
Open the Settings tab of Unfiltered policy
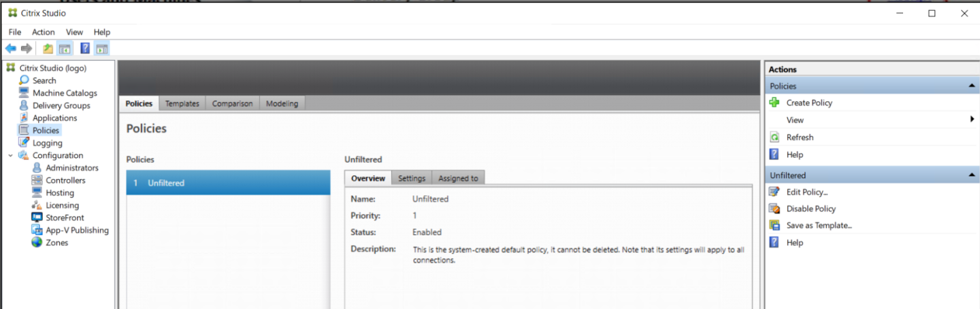pos(412,178)
